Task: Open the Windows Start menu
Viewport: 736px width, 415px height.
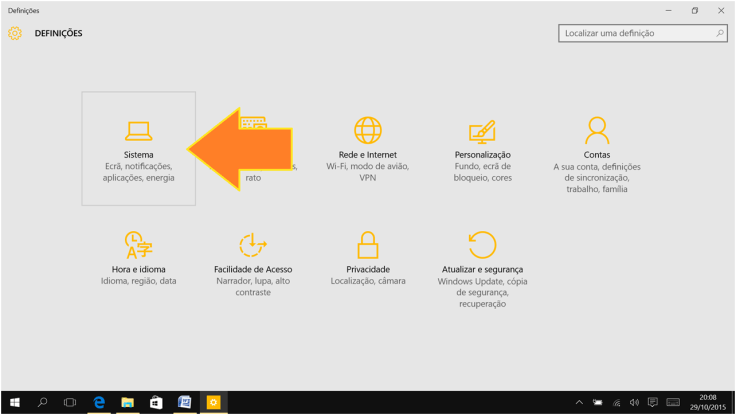Action: (15, 402)
